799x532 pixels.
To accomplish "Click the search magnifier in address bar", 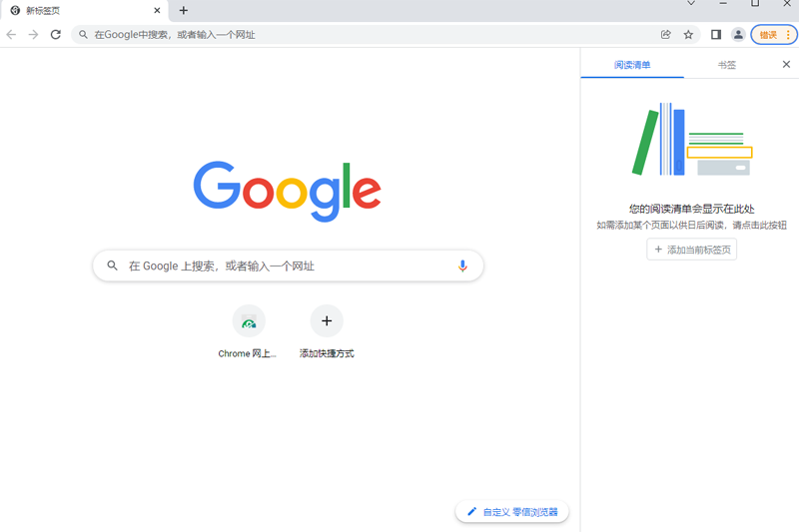I will click(83, 35).
